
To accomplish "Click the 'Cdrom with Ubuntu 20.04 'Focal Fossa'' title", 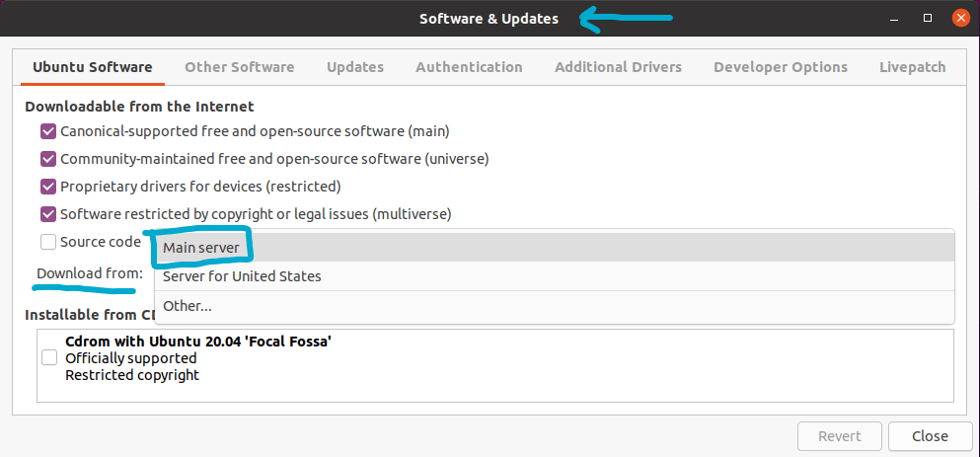I will click(x=198, y=342).
